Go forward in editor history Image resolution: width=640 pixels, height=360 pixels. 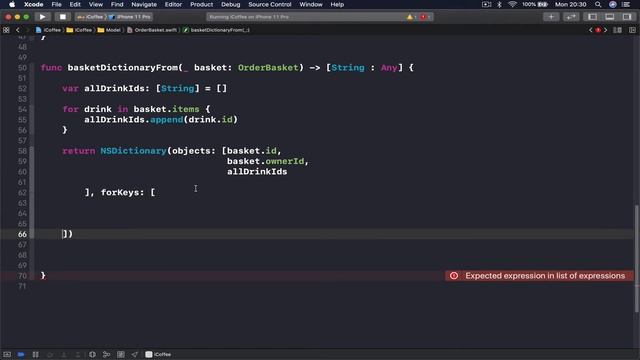(27, 30)
